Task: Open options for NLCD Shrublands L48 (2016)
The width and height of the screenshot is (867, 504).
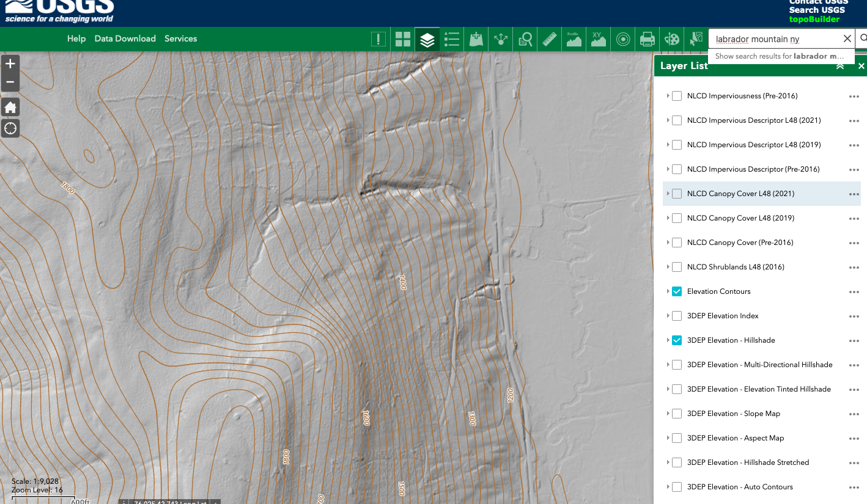Action: click(854, 268)
